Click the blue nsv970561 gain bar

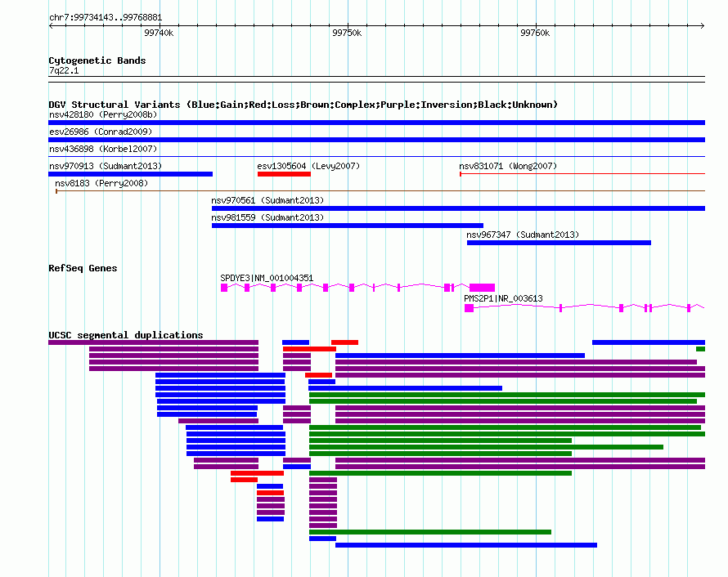[458, 208]
